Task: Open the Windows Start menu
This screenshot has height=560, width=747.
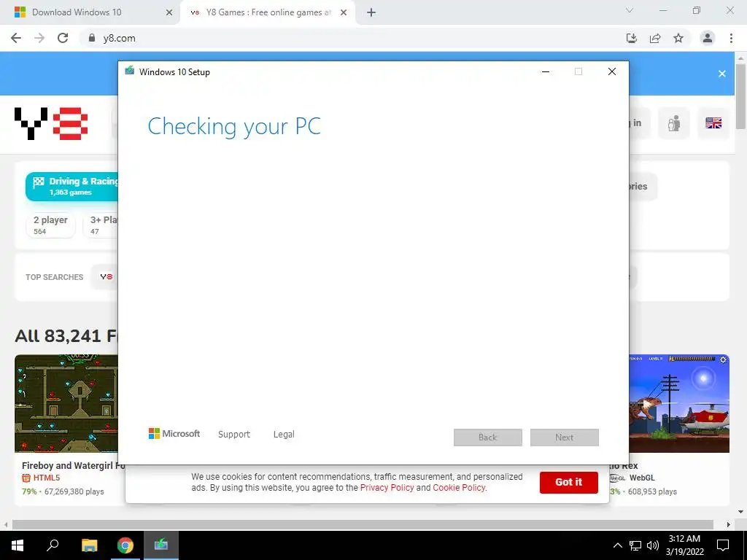Action: [x=18, y=545]
